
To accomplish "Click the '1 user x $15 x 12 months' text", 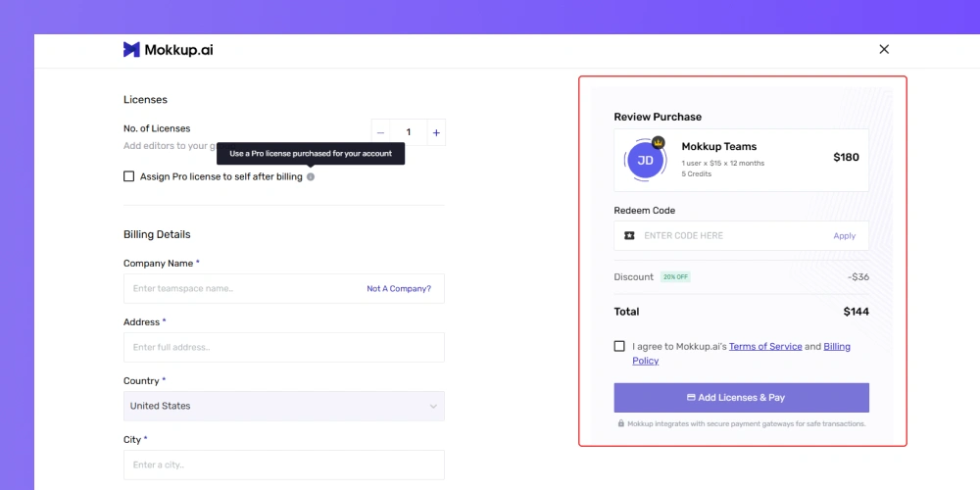I will (723, 163).
